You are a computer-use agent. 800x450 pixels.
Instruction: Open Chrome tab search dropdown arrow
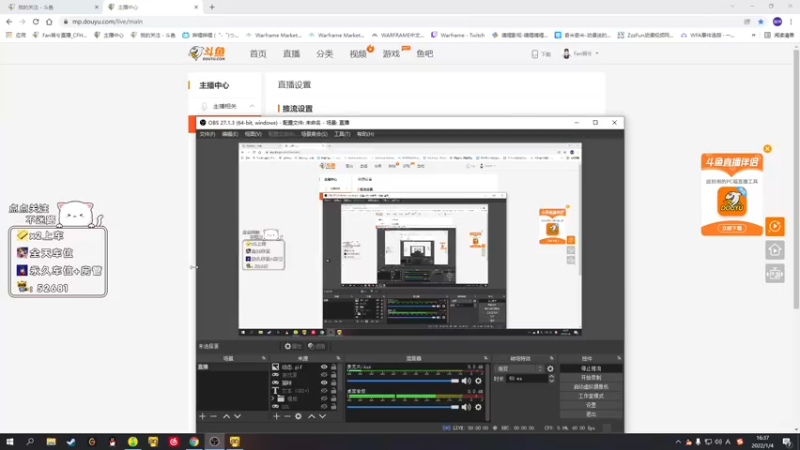coord(733,7)
